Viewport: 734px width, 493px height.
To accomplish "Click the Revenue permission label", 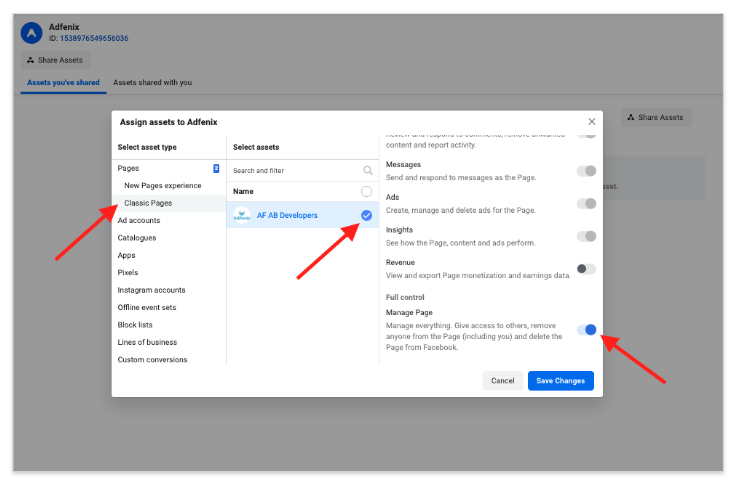I will coord(400,262).
